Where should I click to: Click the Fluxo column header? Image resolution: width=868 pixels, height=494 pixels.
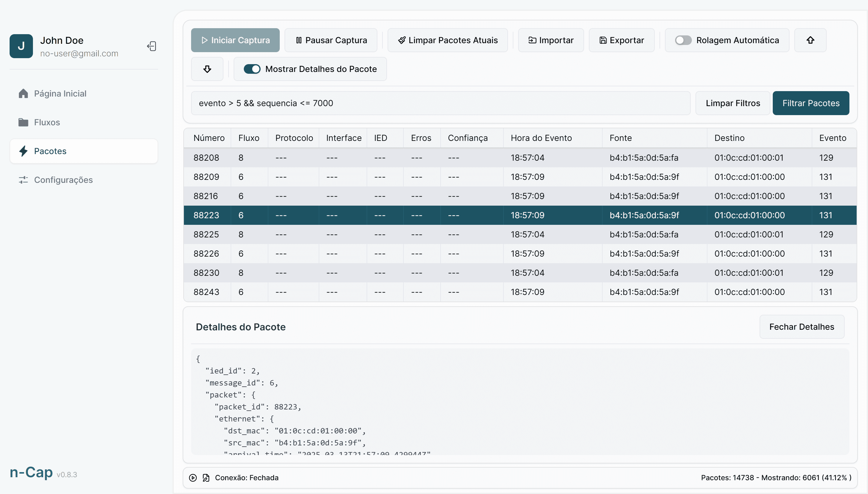pyautogui.click(x=249, y=138)
